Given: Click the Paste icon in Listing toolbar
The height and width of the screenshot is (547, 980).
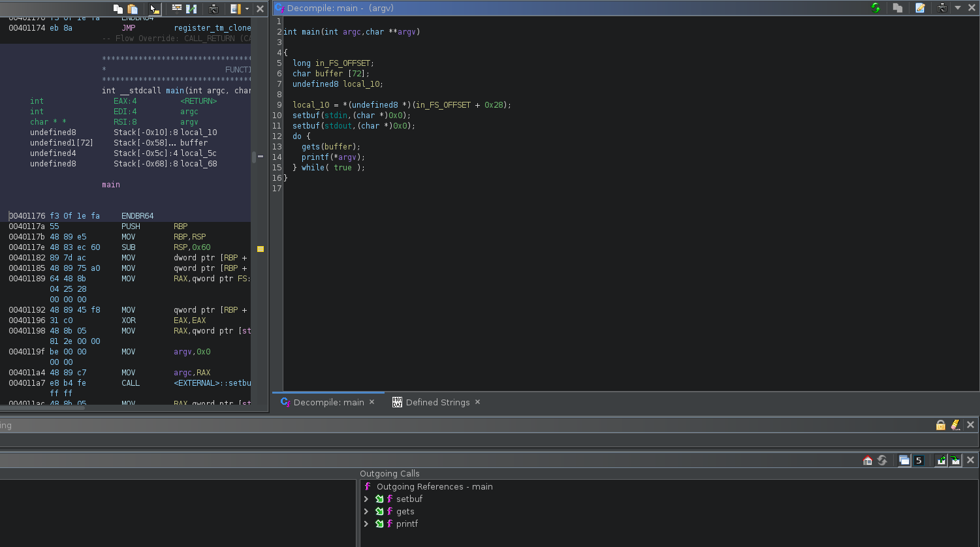Looking at the screenshot, I should (x=133, y=8).
